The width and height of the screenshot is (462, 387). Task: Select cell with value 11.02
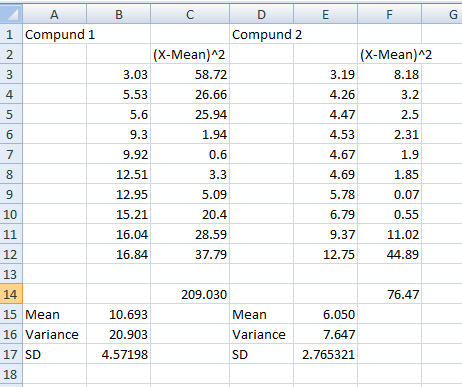(x=390, y=234)
